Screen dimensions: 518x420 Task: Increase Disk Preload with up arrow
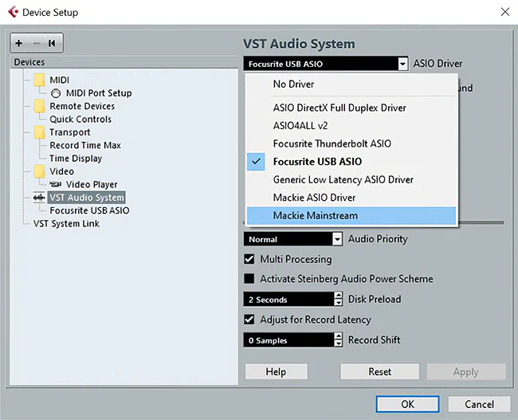tap(338, 296)
